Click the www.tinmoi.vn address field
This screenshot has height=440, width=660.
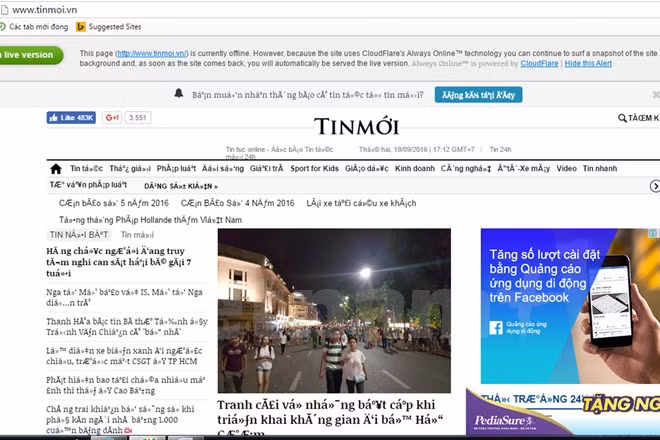(x=44, y=10)
